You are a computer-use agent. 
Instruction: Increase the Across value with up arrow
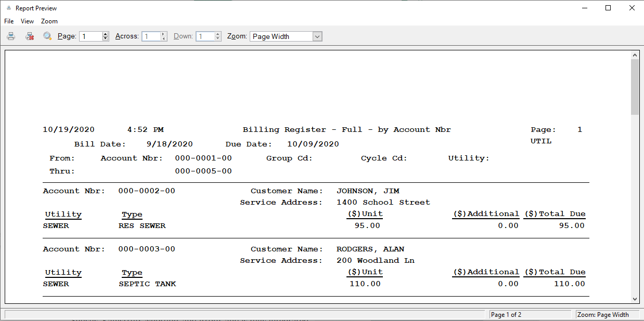tap(164, 34)
